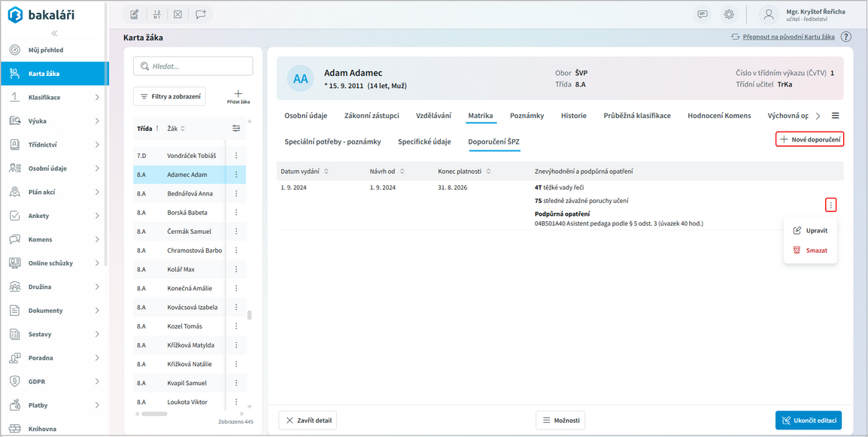868x437 pixels.
Task: Collapse the left sidebar with double chevron
Action: point(54,34)
